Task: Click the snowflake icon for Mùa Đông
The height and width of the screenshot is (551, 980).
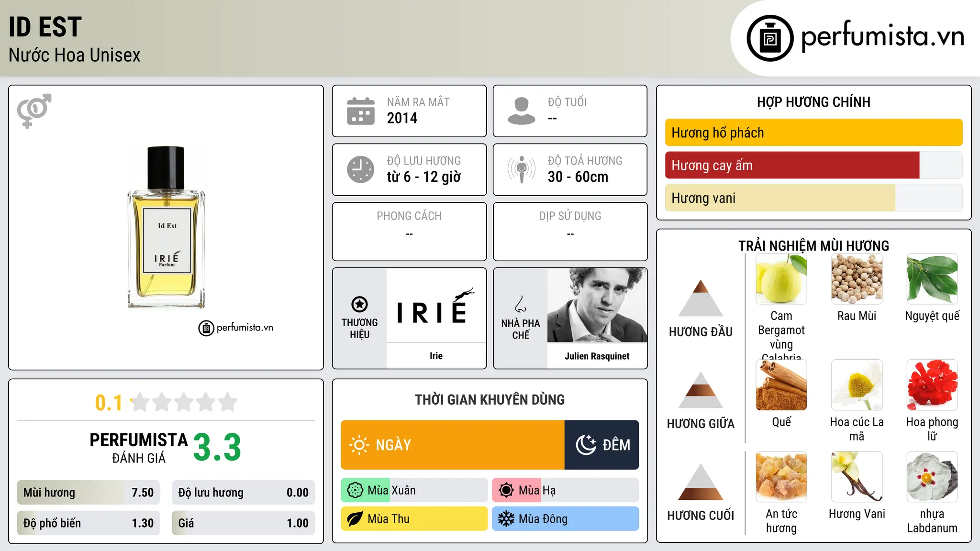Action: pyautogui.click(x=506, y=519)
